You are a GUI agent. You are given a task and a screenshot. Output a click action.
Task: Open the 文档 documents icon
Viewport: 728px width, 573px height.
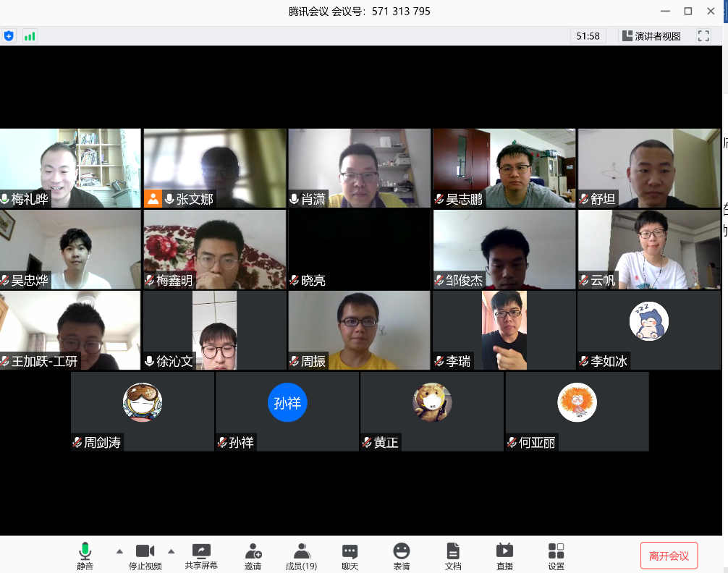[453, 555]
